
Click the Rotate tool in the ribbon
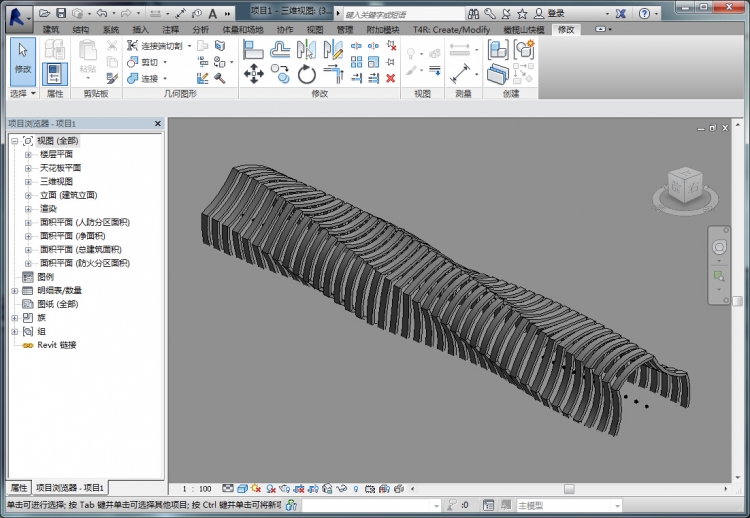pyautogui.click(x=306, y=73)
